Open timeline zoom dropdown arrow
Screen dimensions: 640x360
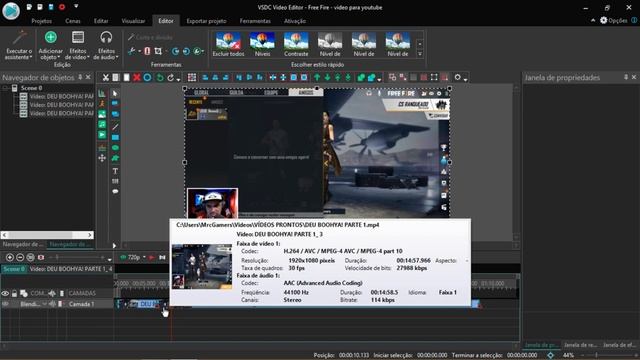(x=109, y=259)
